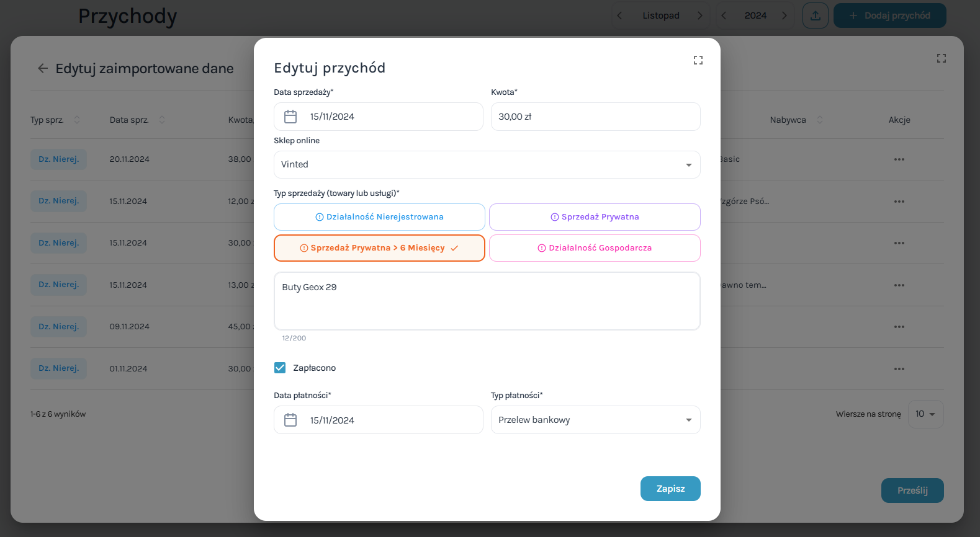Expand the edit income dialog to fullscreen
Screen dimensions: 980x537
(x=698, y=60)
